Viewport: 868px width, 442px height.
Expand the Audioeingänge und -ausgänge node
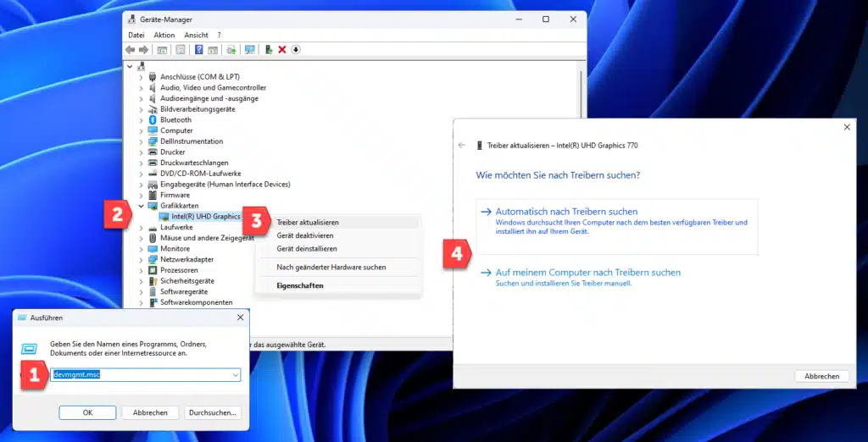(141, 98)
